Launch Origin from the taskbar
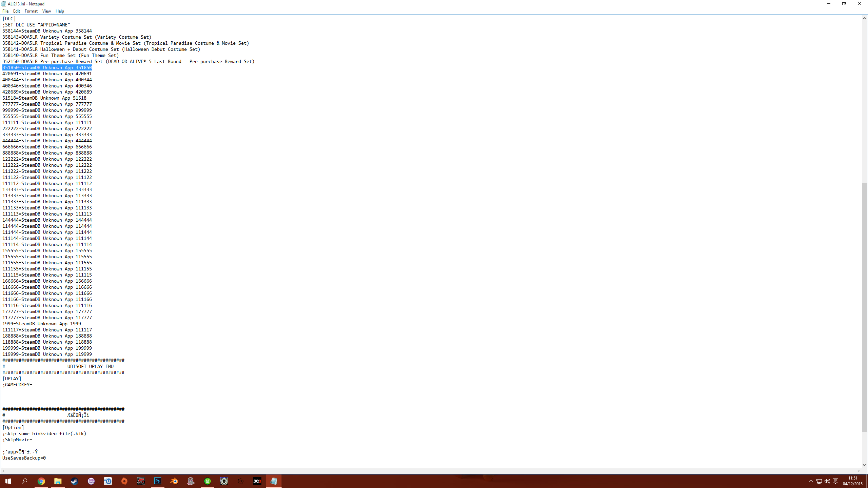The image size is (868, 488). point(124,481)
